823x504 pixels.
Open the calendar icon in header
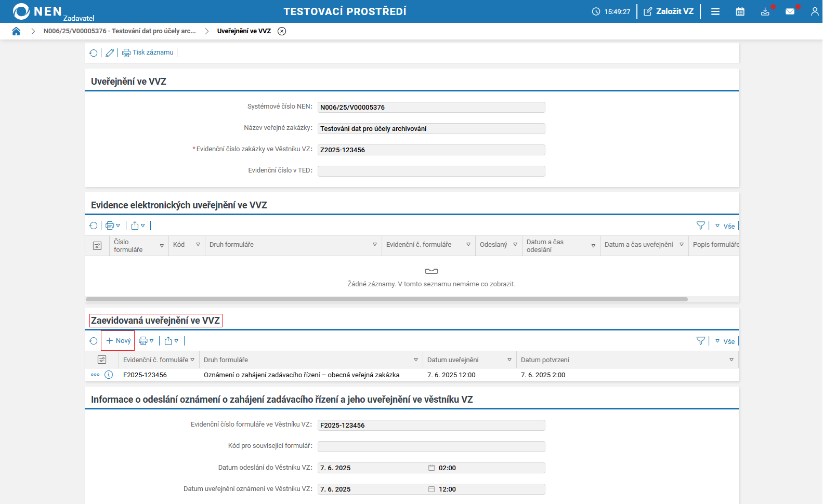tap(740, 11)
